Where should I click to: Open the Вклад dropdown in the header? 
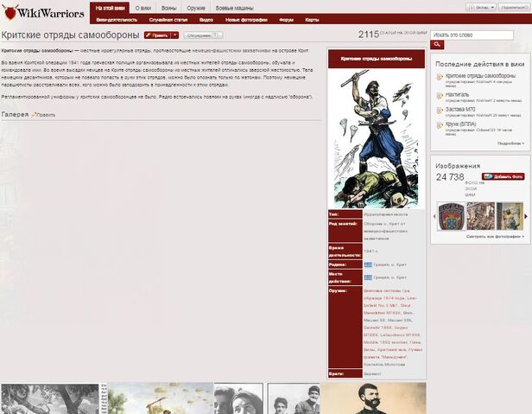(481, 7)
